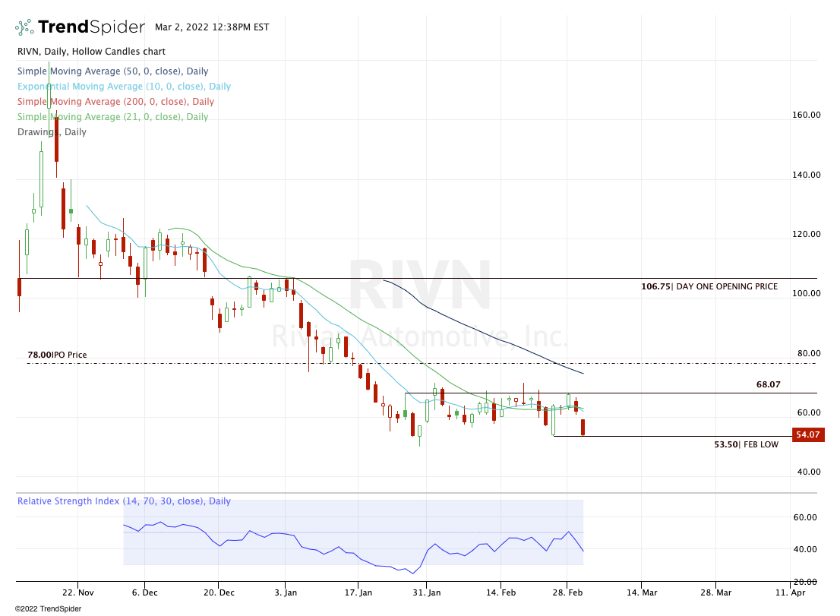This screenshot has height=616, width=840.
Task: Click the TrendSpider logo icon
Action: 24,27
